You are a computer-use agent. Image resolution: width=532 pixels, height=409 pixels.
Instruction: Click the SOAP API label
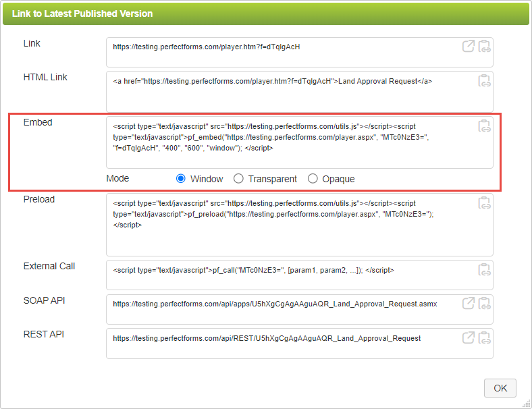[44, 300]
